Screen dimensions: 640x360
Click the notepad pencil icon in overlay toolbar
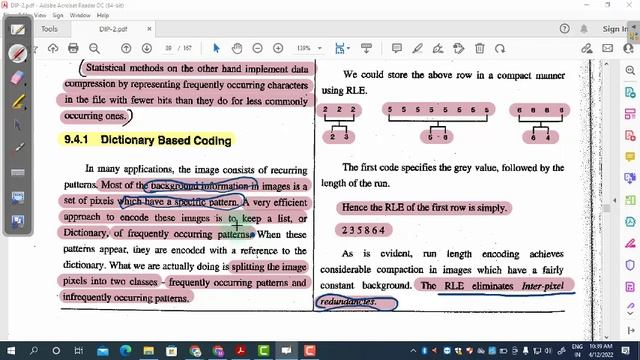tap(18, 30)
